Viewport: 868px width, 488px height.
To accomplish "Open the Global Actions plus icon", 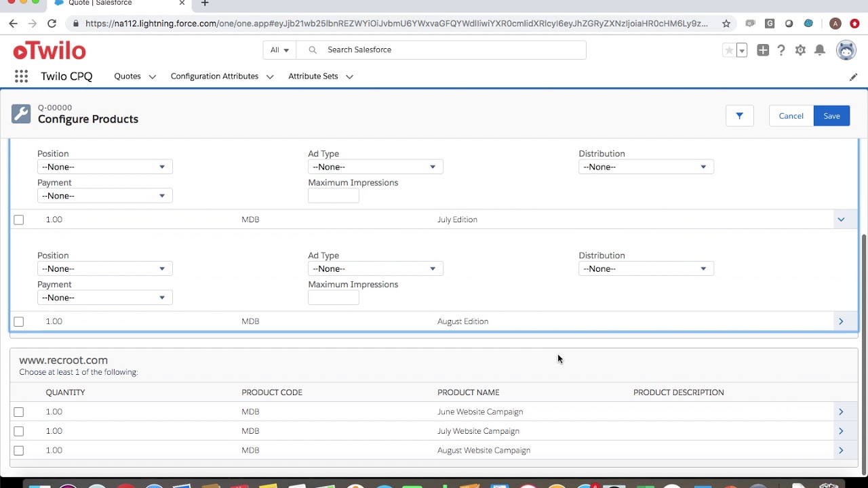I will coord(763,50).
